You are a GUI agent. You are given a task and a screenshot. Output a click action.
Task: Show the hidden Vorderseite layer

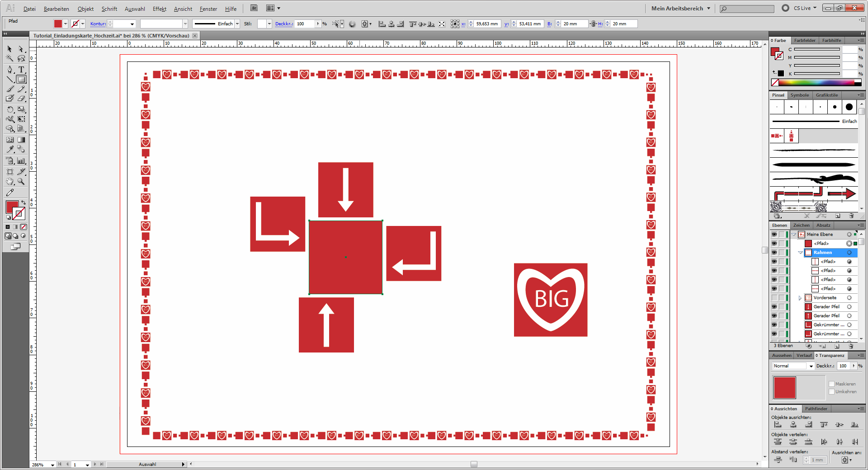click(x=774, y=298)
